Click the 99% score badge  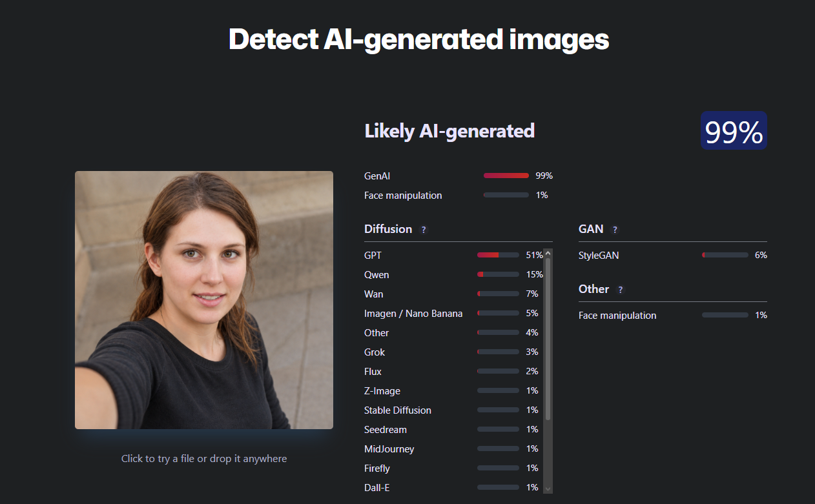(x=734, y=130)
